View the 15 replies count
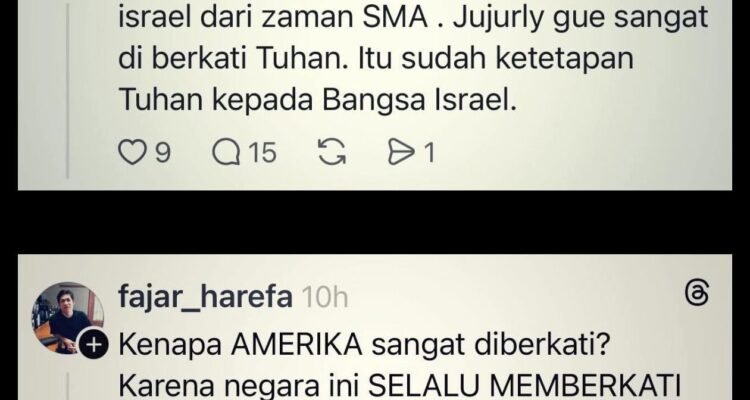This screenshot has height=400, width=750. 263,154
